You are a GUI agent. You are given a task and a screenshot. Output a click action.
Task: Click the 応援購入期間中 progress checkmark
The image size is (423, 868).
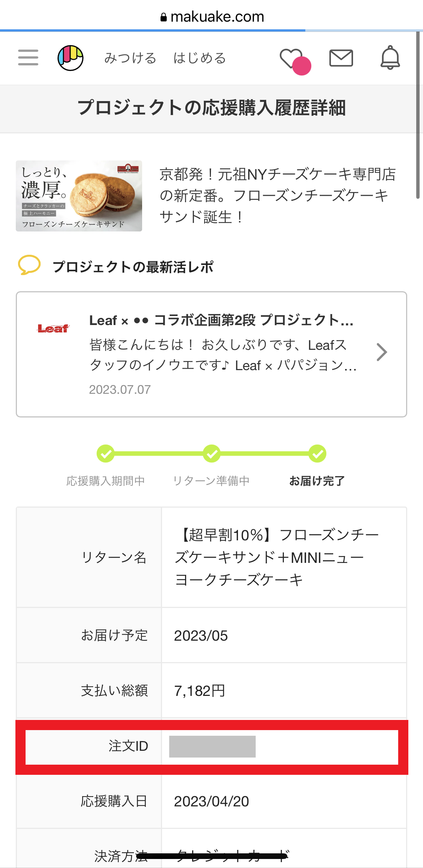pyautogui.click(x=106, y=454)
